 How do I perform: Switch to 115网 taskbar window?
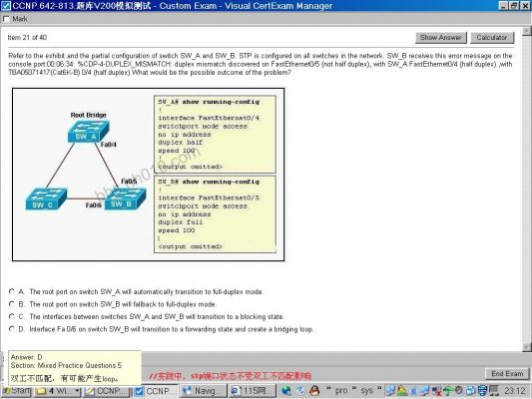[252, 391]
